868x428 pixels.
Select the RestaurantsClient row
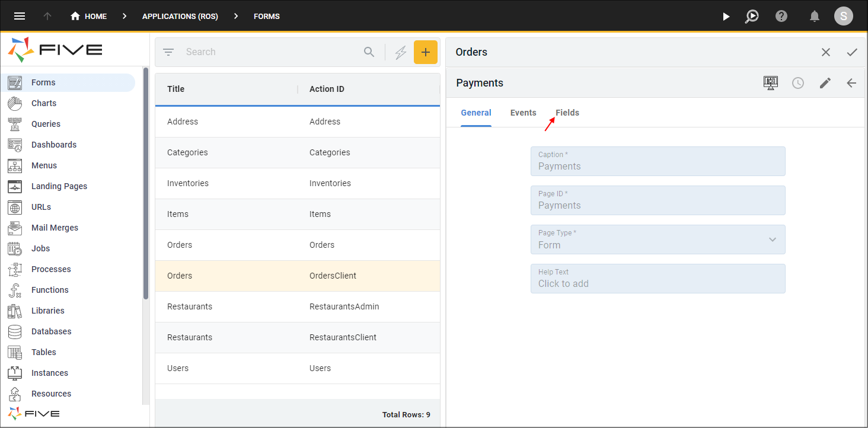pyautogui.click(x=298, y=337)
